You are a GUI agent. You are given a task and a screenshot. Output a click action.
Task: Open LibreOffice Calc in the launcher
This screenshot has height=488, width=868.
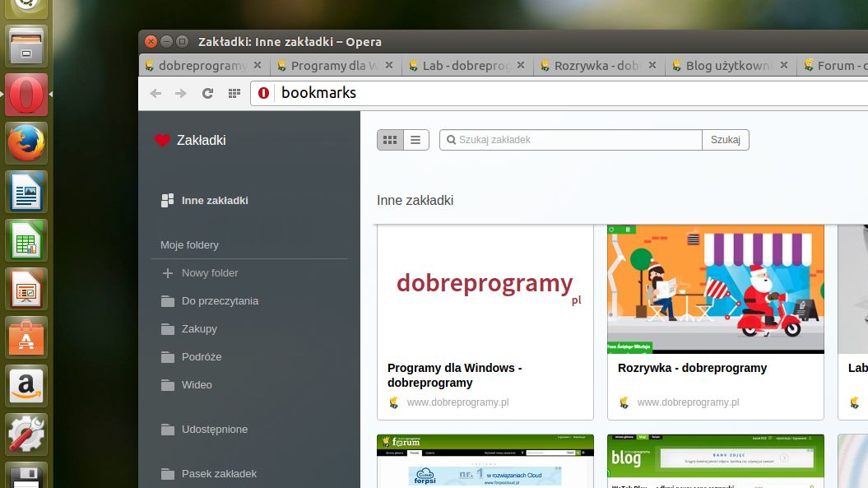(26, 240)
